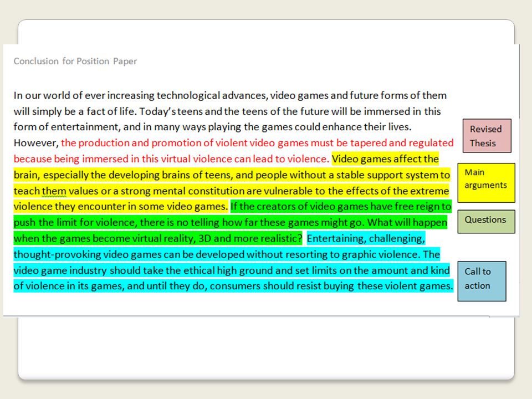
Task: Click text 'will simply be a fact of life'
Action: pyautogui.click(x=75, y=111)
